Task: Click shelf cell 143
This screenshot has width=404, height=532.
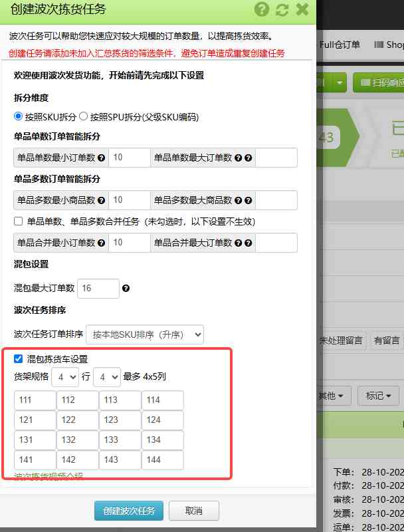Action: (x=120, y=460)
